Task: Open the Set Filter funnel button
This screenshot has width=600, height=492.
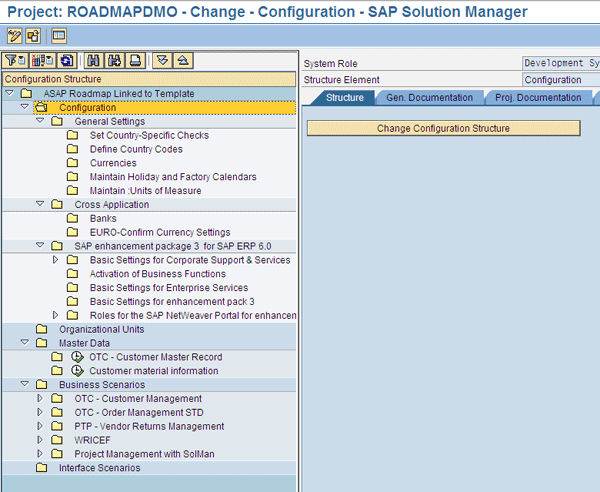Action: tap(15, 60)
